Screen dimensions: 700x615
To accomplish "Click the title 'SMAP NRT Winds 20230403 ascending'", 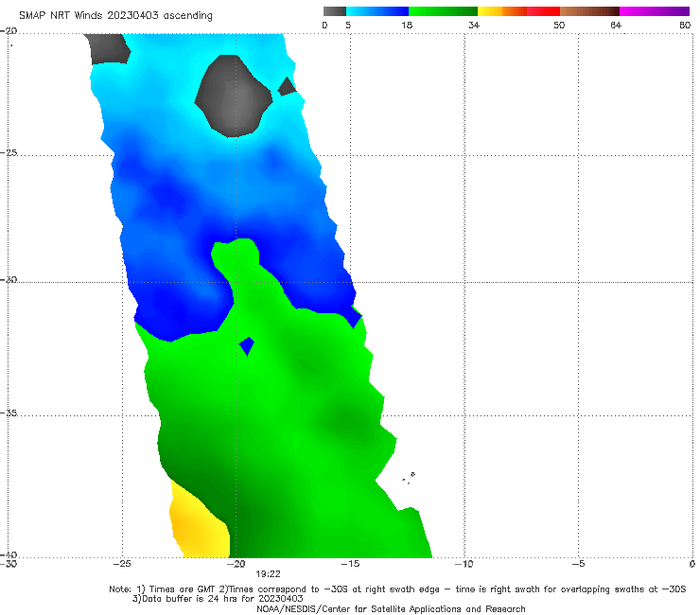I will [115, 15].
